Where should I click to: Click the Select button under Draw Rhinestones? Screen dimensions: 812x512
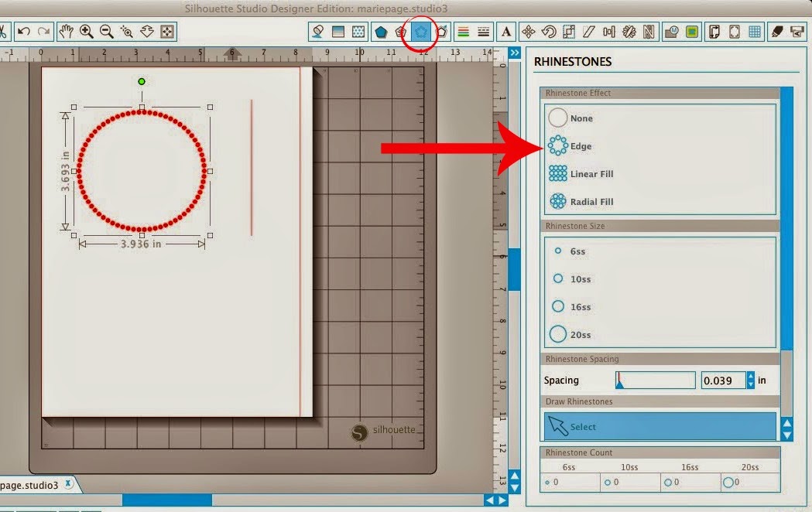coord(660,427)
